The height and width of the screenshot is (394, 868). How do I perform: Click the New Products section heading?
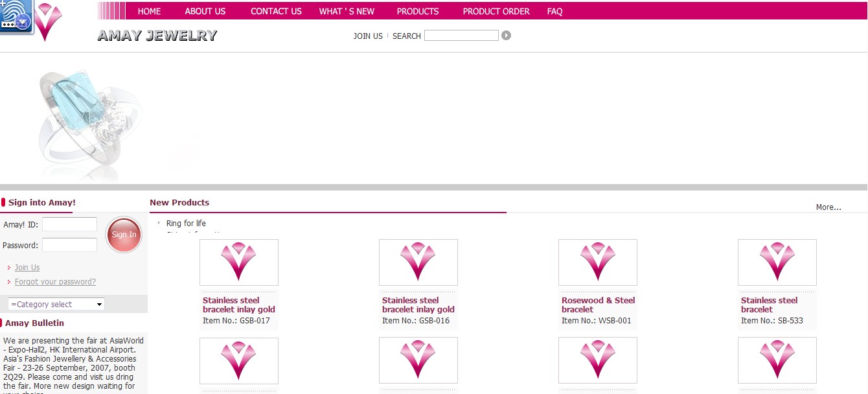pyautogui.click(x=179, y=202)
